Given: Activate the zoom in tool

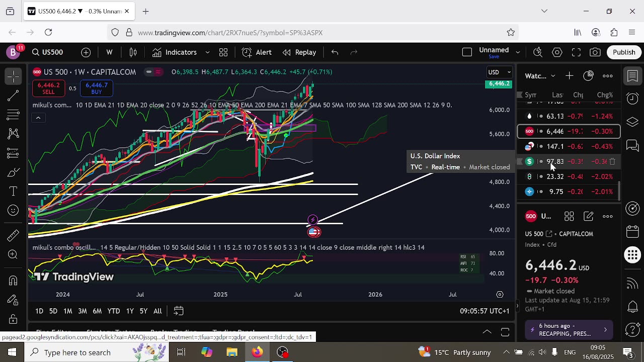Looking at the screenshot, I should (x=13, y=254).
